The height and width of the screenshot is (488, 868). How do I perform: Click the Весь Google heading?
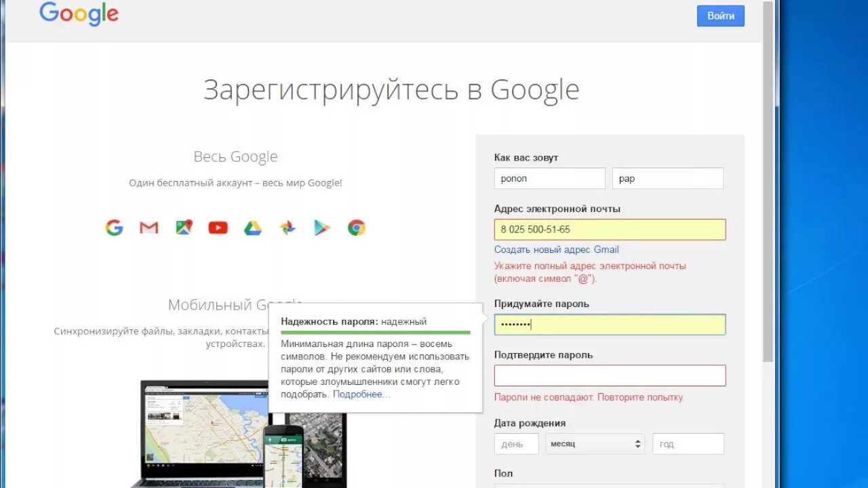(235, 157)
